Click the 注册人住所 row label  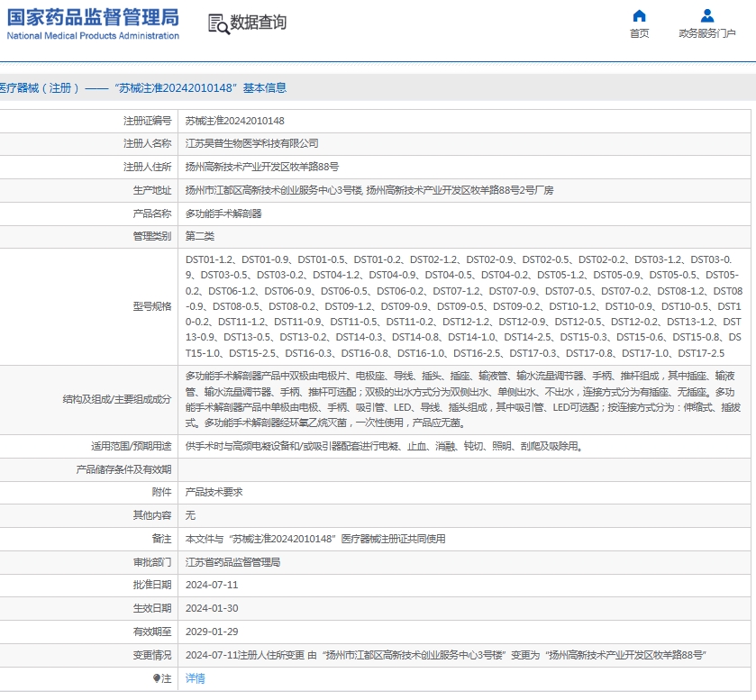pyautogui.click(x=148, y=167)
